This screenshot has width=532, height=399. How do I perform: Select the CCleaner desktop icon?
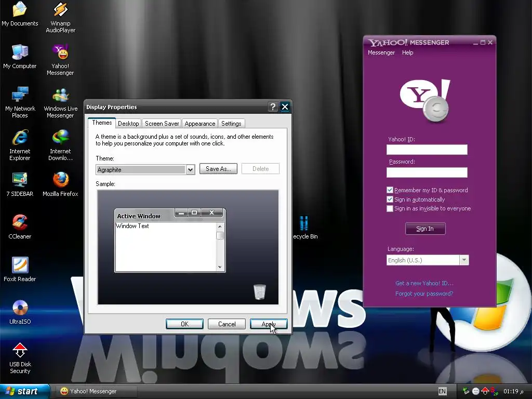(x=20, y=227)
